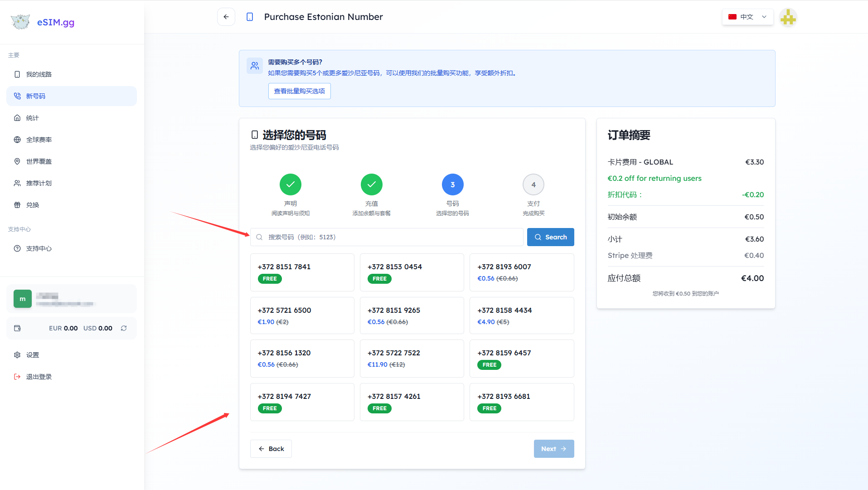Screen dimensions: 868x490
Task: Choose the +372 5722 7522 number card
Action: coord(412,358)
